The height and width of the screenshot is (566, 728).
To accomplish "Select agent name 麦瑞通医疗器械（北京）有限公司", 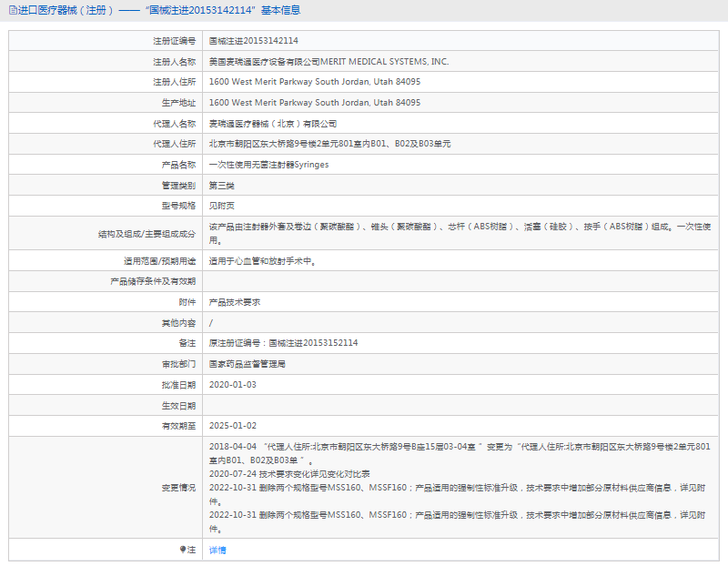I will tap(273, 124).
